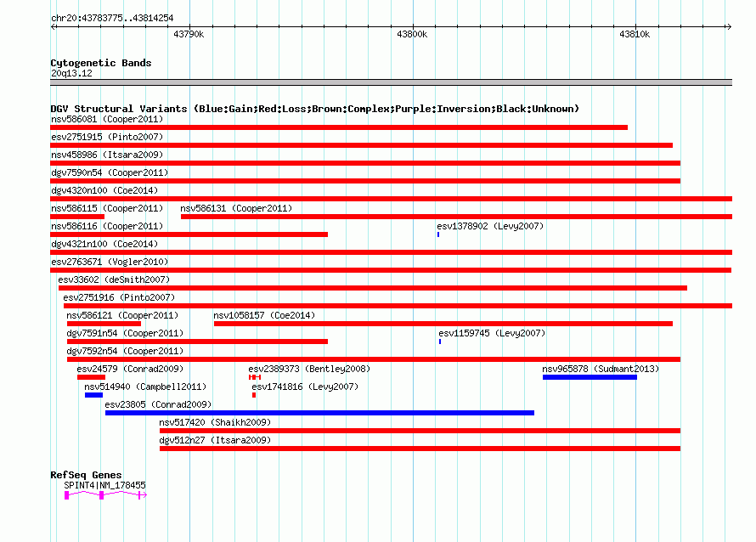The height and width of the screenshot is (542, 756).
Task: Open nsv1058157 (Coe2014) label
Action: 264,315
